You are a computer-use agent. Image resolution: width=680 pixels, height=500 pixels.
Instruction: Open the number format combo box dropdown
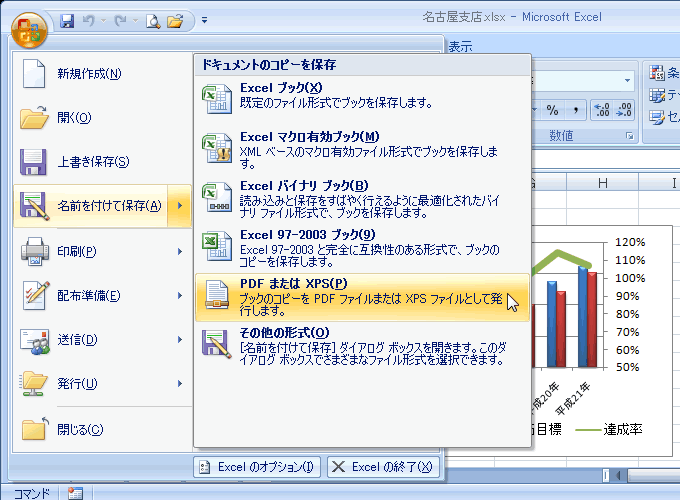[x=627, y=81]
